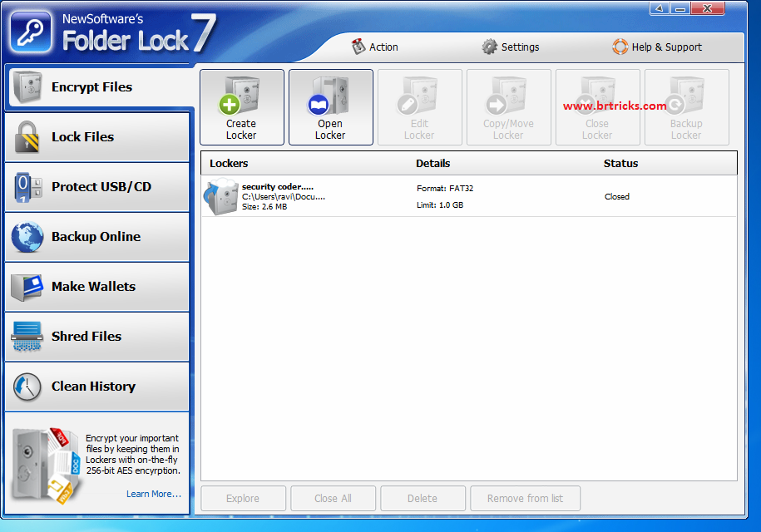Viewport: 761px width, 532px height.
Task: Close the Folder Lock window
Action: 708,8
